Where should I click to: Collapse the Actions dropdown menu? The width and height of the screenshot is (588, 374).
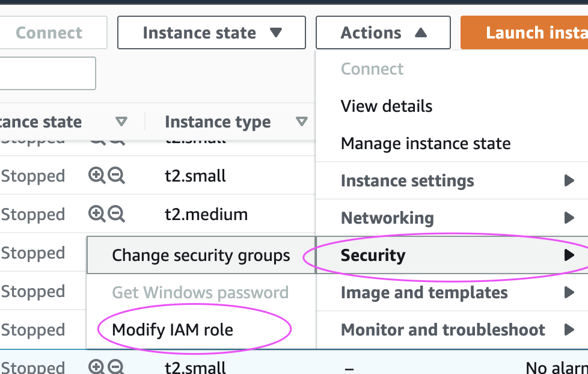(383, 32)
